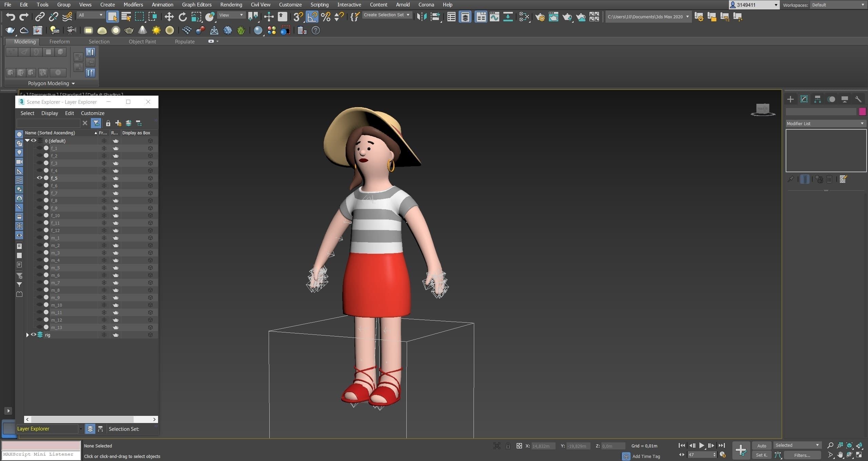Image resolution: width=868 pixels, height=461 pixels.
Task: Choose the Select and Move tool
Action: [x=169, y=17]
